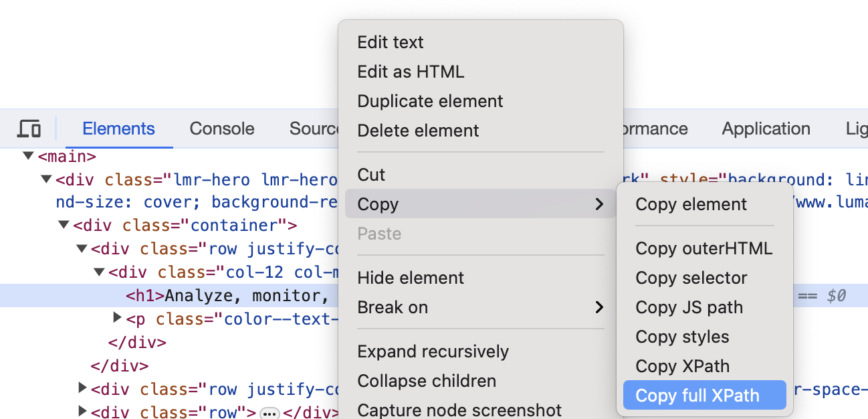Click Delete element in context menu
Screen dimensions: 868x419
coord(418,131)
